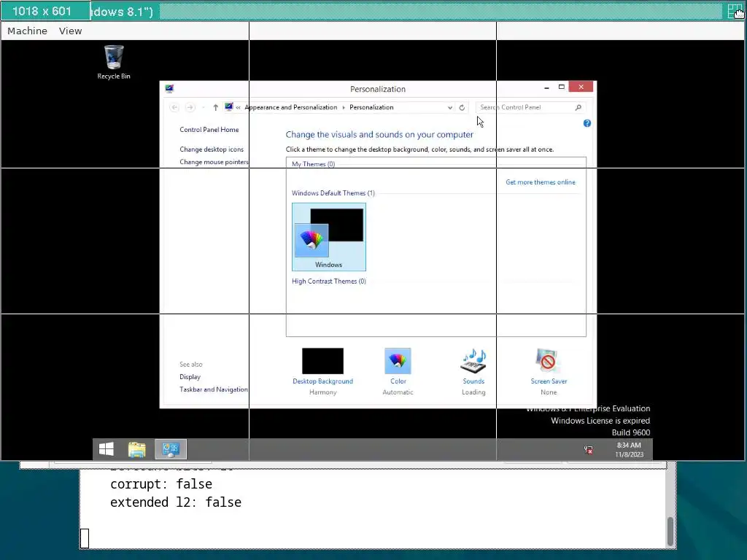Click the taskbar clock showing 8:34 AM

(629, 449)
